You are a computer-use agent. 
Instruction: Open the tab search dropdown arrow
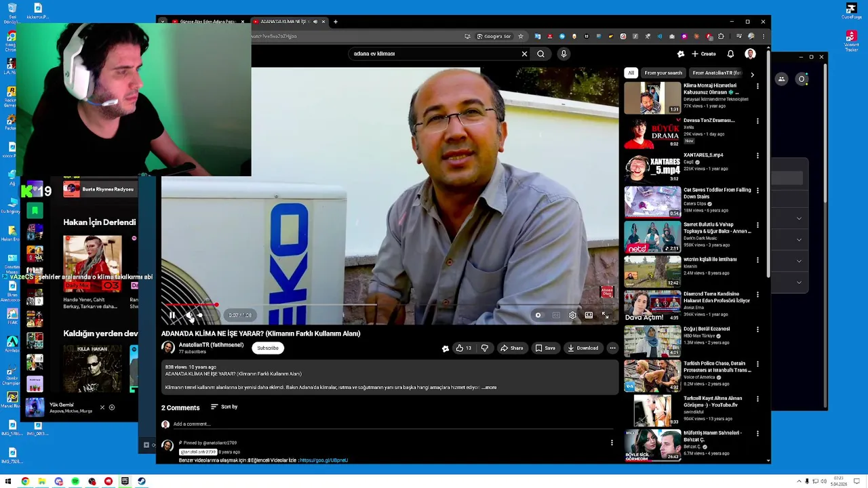pyautogui.click(x=163, y=22)
